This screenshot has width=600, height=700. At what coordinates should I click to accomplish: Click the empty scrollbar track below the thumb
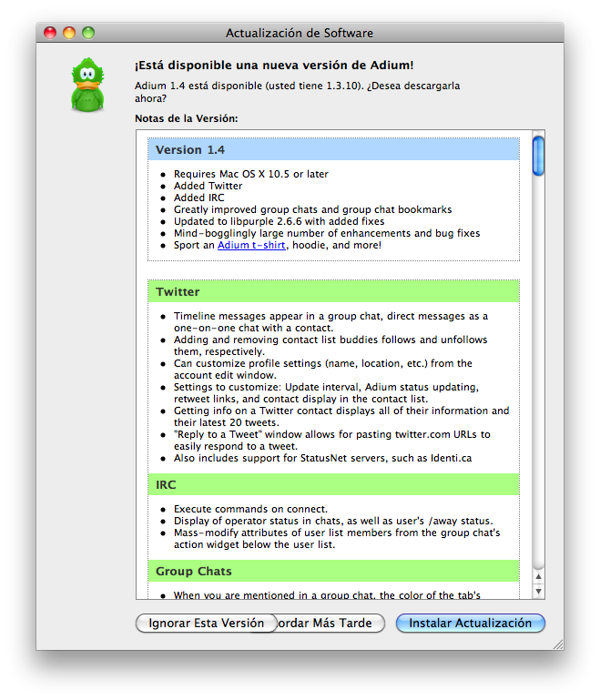pos(538,370)
